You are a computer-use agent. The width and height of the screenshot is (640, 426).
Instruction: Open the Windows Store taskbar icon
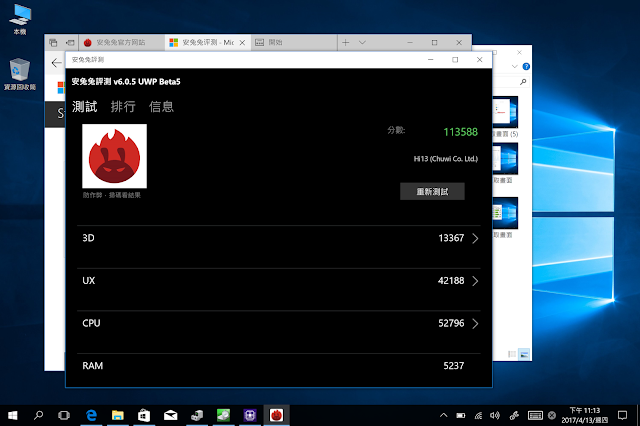pos(144,415)
